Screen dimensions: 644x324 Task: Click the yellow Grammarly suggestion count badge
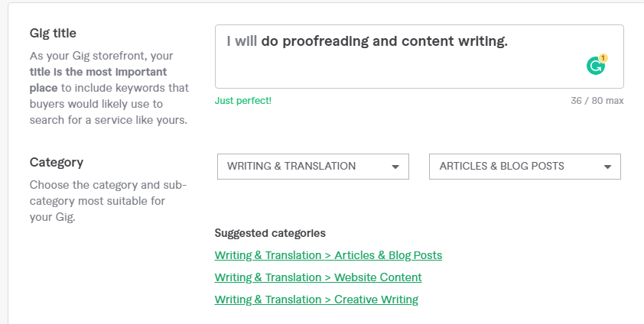[603, 58]
